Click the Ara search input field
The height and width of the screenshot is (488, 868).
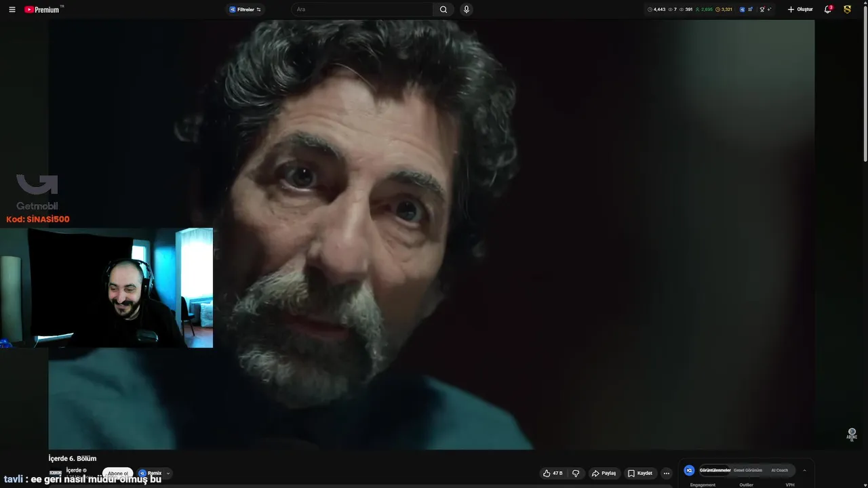363,9
